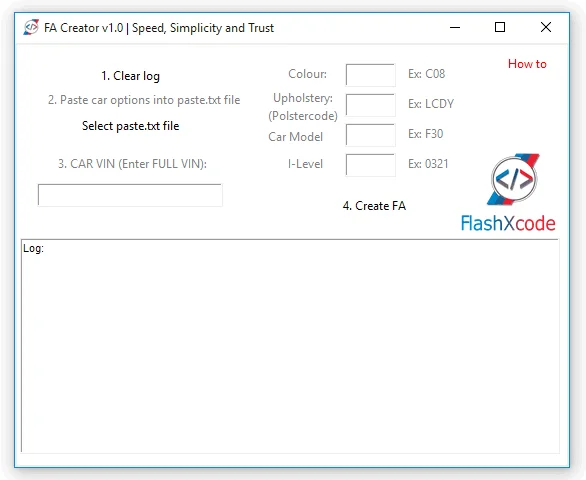The image size is (586, 480).
Task: Click the FlashXcode circular code logo
Action: (514, 180)
